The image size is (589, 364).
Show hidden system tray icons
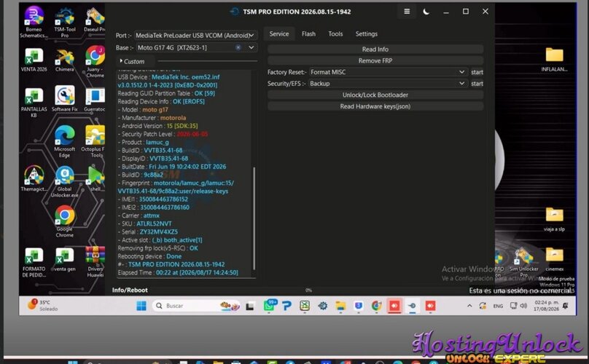[469, 306]
